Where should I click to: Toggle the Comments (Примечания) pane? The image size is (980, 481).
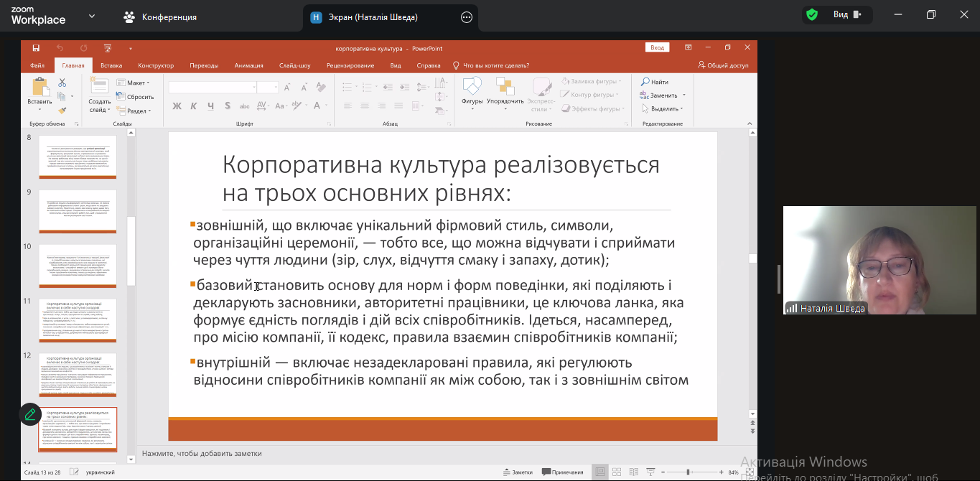pos(563,472)
